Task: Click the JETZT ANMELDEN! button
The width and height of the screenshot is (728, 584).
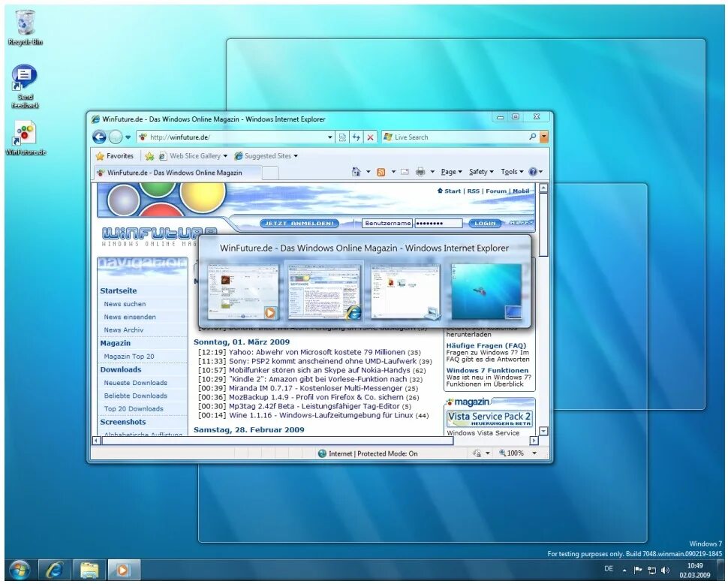Action: (x=299, y=223)
